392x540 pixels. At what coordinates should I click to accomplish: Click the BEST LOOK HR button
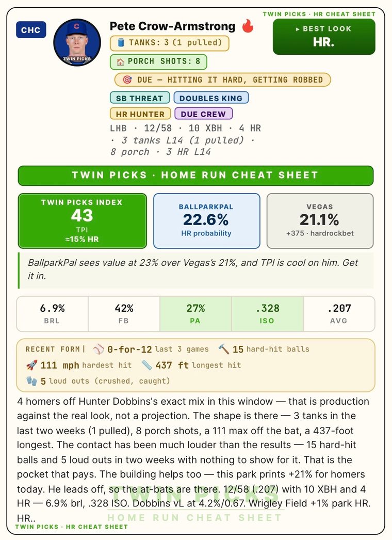click(324, 37)
